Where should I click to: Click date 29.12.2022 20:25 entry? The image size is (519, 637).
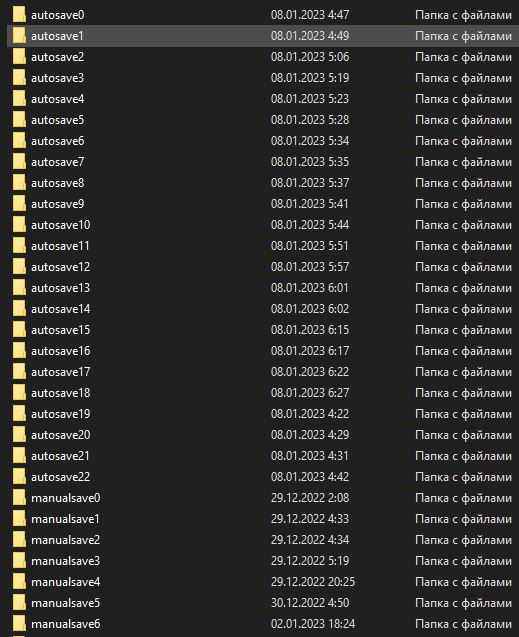tap(313, 582)
